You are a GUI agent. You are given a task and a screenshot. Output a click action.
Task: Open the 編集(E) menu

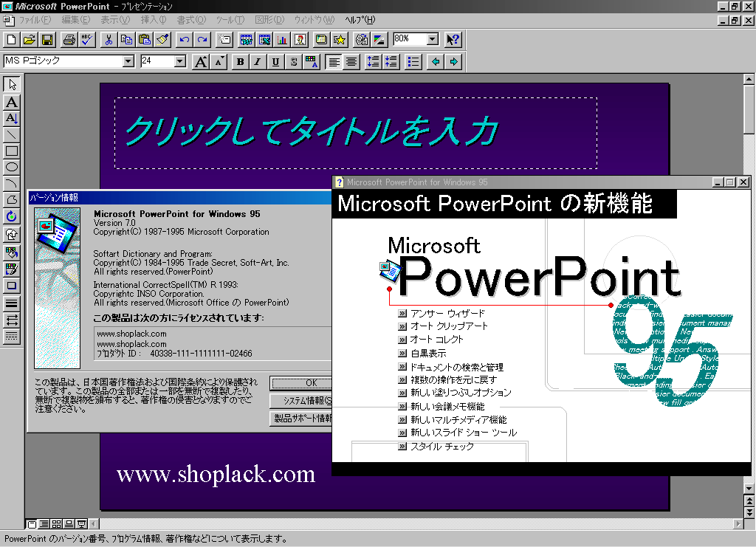point(76,20)
